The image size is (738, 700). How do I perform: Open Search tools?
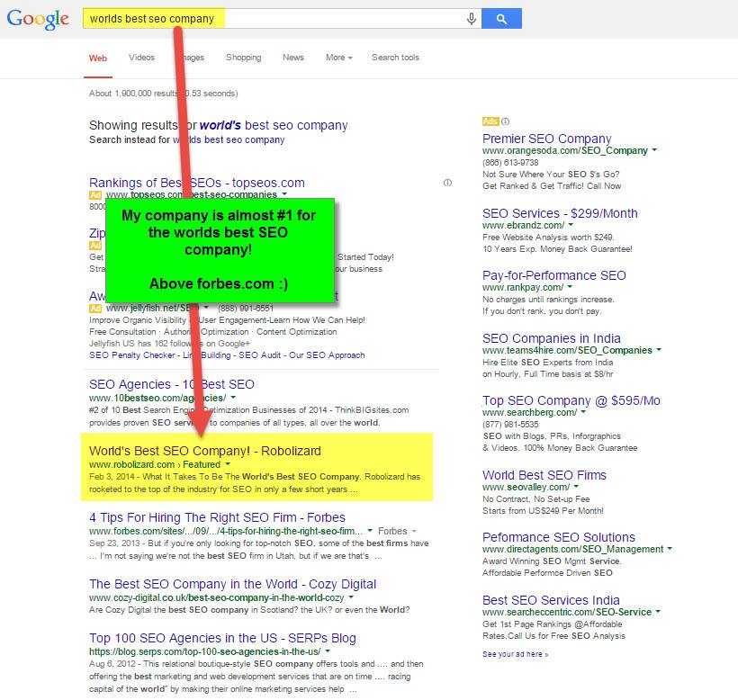(395, 58)
